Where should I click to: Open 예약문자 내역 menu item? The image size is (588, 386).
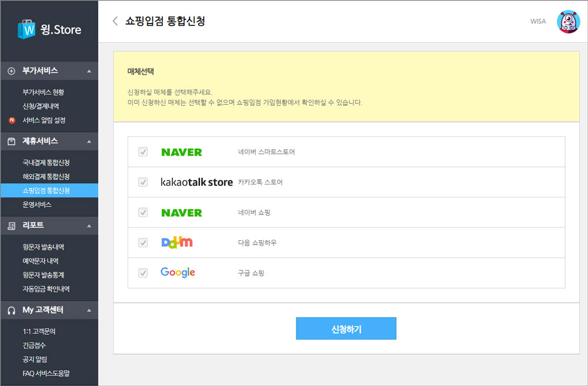41,261
